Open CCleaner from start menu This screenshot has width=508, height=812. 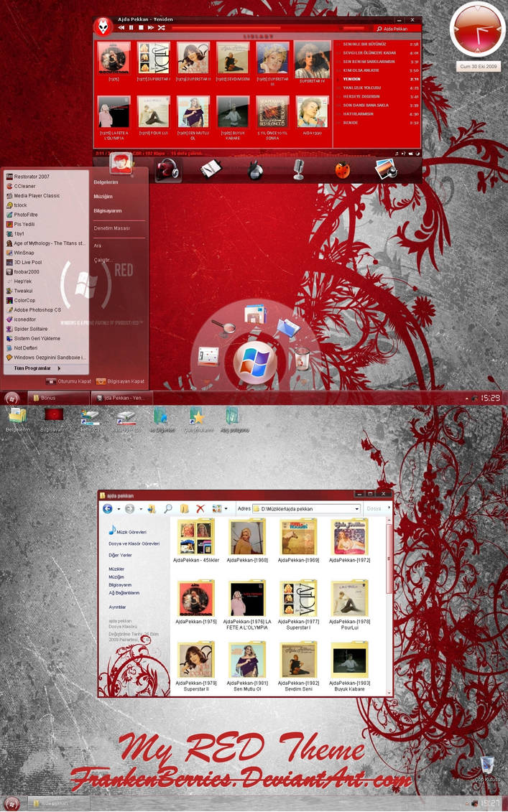47,186
